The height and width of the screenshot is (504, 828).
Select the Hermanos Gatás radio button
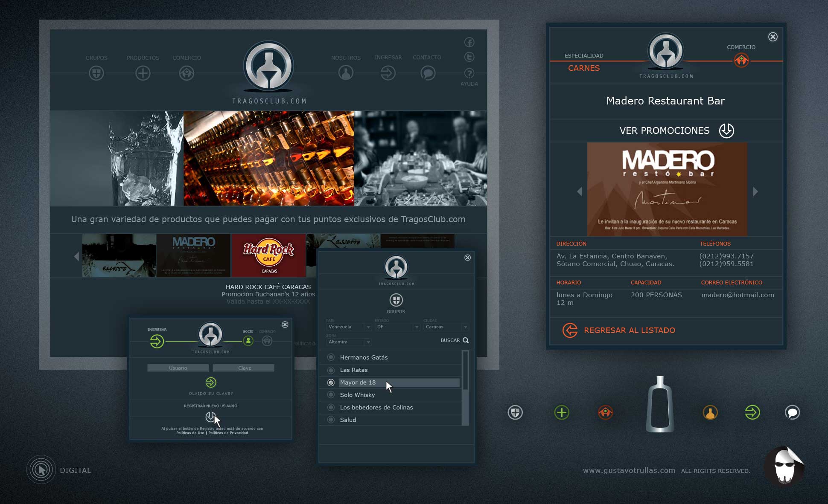331,357
